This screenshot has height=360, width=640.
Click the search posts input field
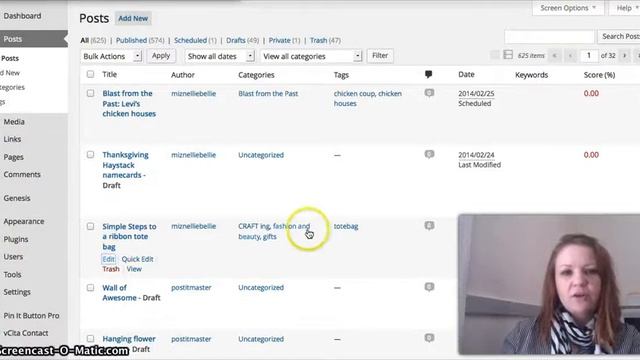coord(549,37)
